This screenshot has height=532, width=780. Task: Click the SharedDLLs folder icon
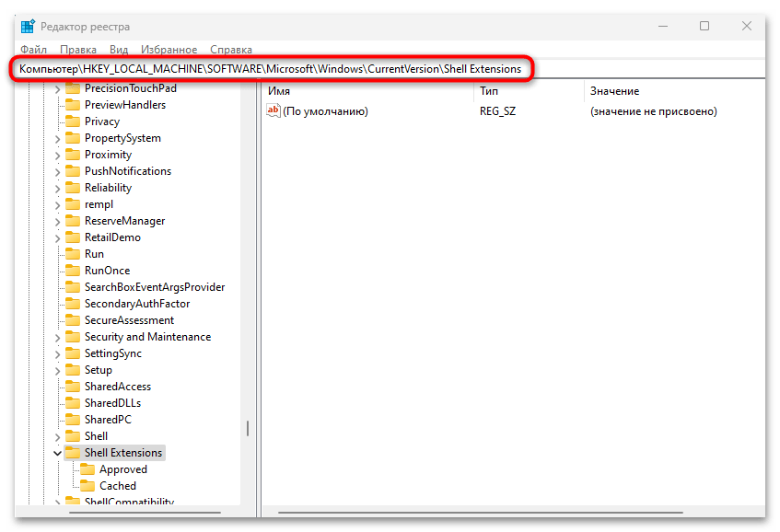point(74,402)
